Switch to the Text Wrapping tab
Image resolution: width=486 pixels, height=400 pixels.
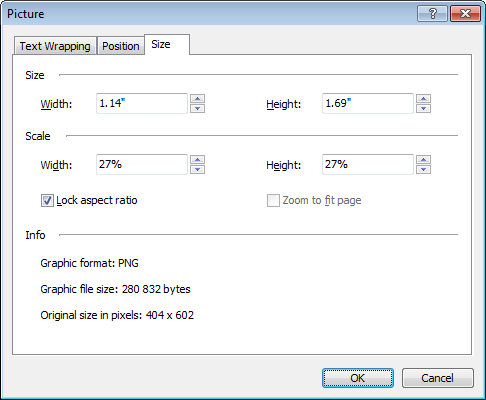[55, 46]
